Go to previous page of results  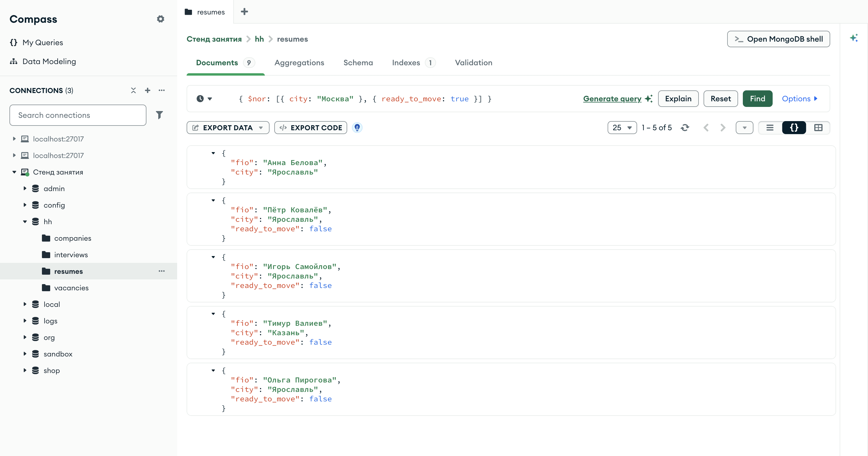tap(706, 128)
